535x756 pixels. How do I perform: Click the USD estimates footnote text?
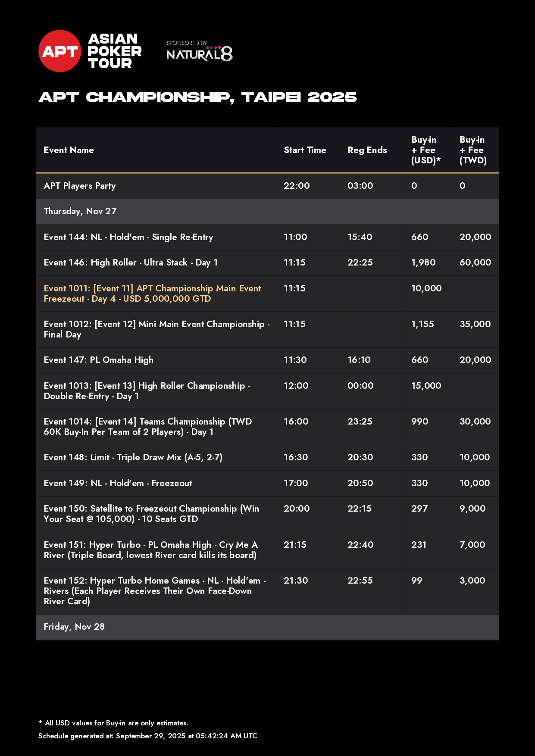[113, 723]
